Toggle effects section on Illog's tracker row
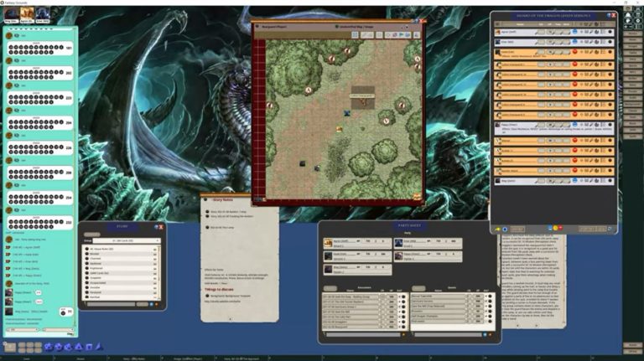The width and height of the screenshot is (644, 361). (604, 181)
